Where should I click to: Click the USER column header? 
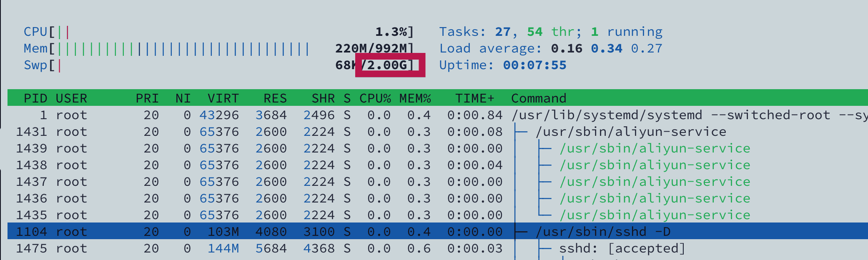pyautogui.click(x=71, y=98)
